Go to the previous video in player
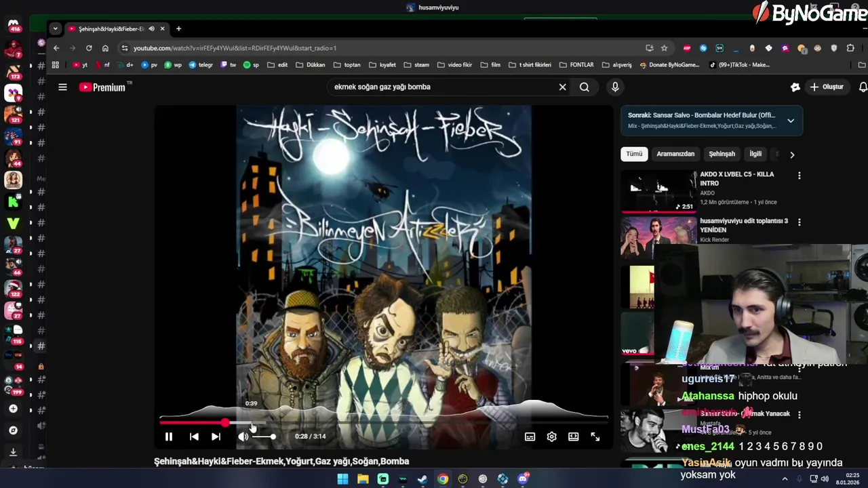The width and height of the screenshot is (868, 488). 194,437
